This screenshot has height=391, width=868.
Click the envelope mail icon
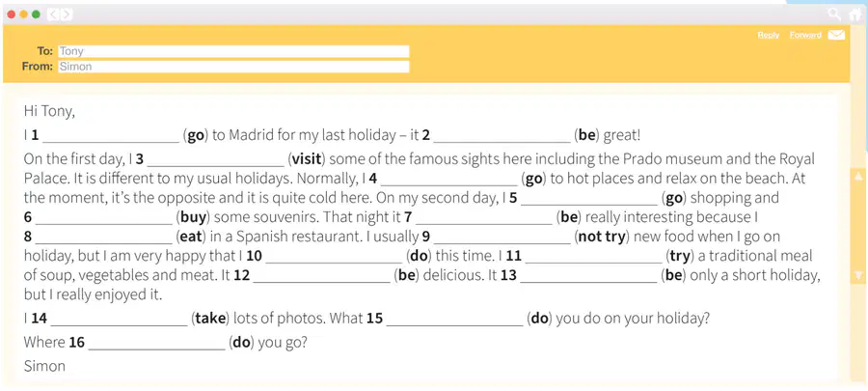pyautogui.click(x=836, y=35)
